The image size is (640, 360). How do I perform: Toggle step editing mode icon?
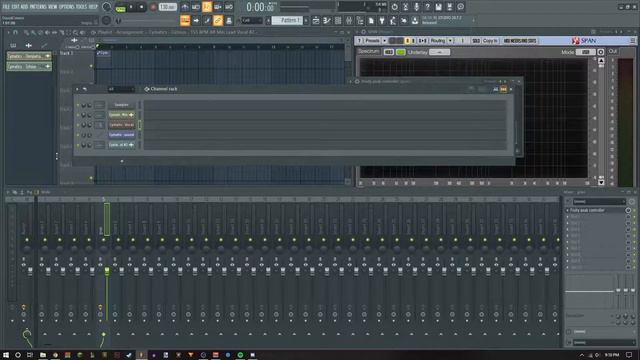click(207, 20)
